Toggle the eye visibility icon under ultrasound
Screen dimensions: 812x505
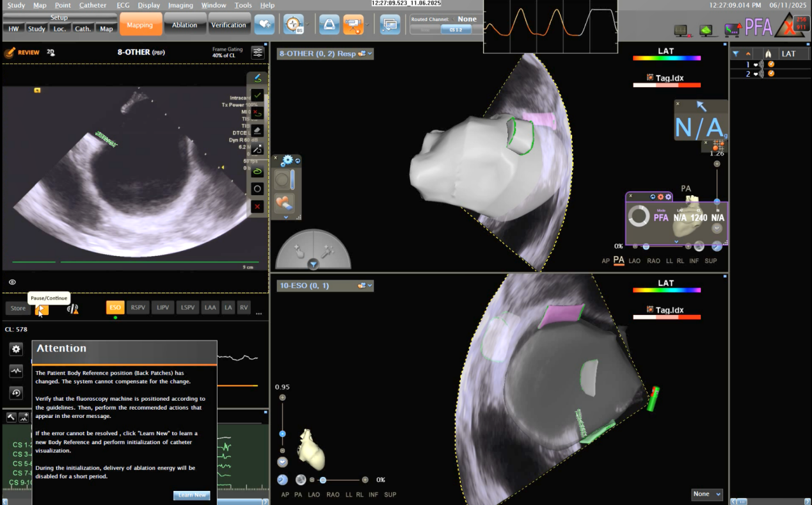click(12, 282)
